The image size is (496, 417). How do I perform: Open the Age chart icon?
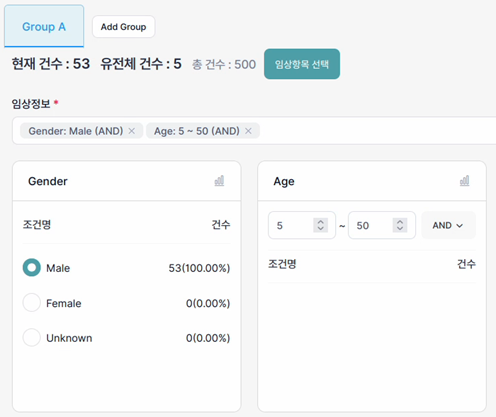tap(464, 181)
